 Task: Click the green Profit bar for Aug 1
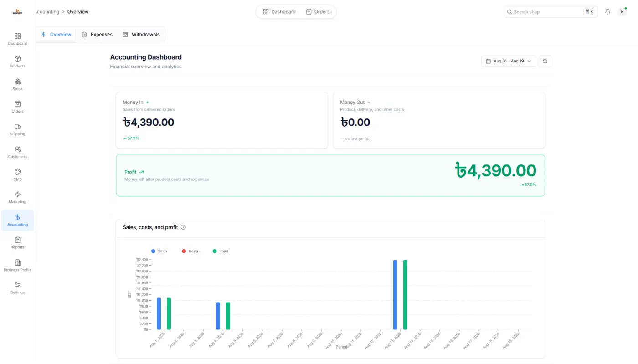[x=169, y=313]
